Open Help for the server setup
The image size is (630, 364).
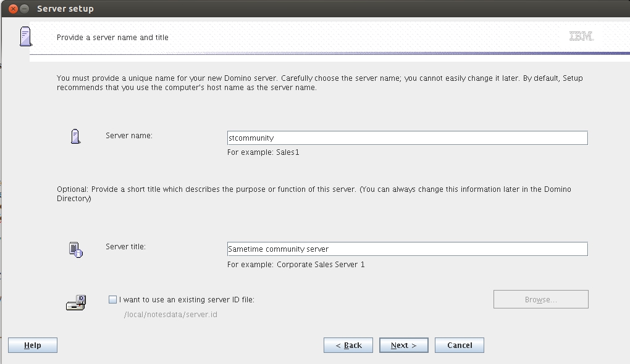[33, 345]
